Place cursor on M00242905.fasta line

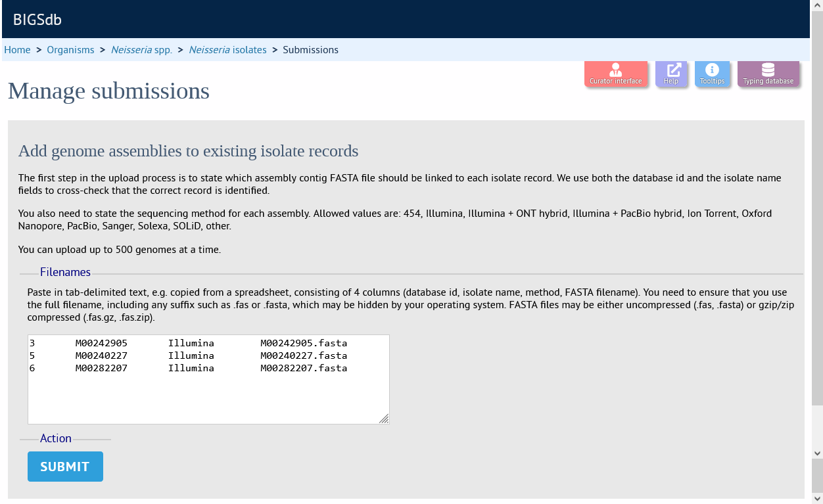[188, 343]
